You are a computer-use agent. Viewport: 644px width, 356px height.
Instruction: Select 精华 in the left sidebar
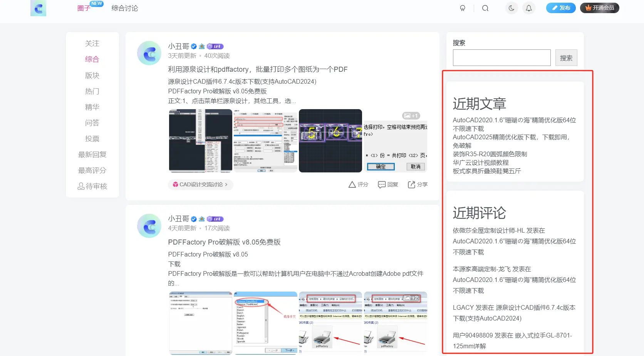pyautogui.click(x=92, y=107)
